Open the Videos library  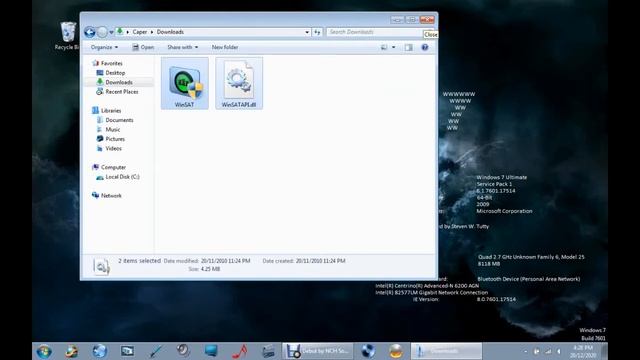(x=113, y=149)
